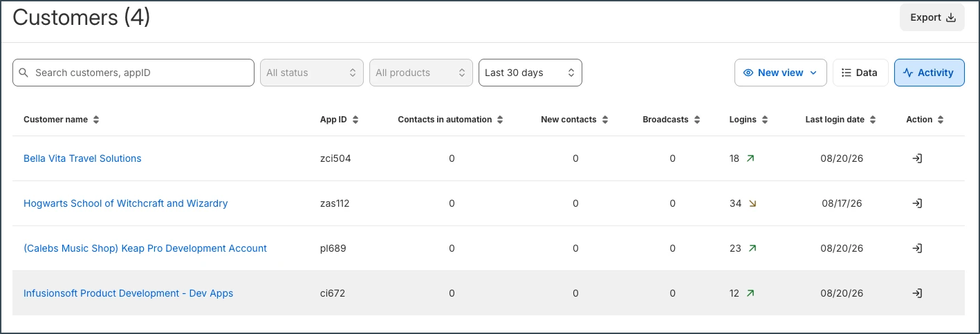Image resolution: width=980 pixels, height=334 pixels.
Task: Sort by Last login date arrows
Action: (873, 120)
